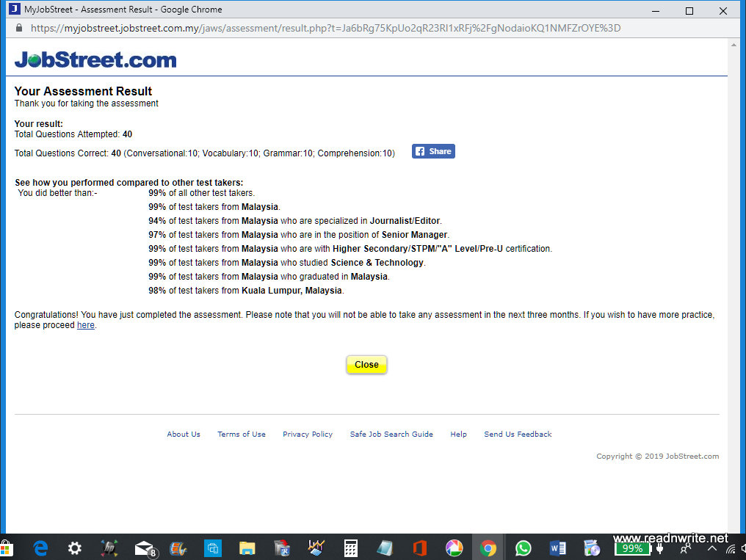The image size is (746, 560).
Task: Click the 'Senior Manager' comparison line
Action: pyautogui.click(x=299, y=234)
